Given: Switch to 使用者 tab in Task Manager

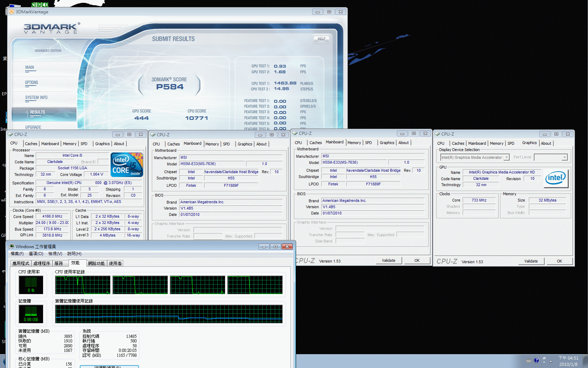Looking at the screenshot, I should [115, 263].
